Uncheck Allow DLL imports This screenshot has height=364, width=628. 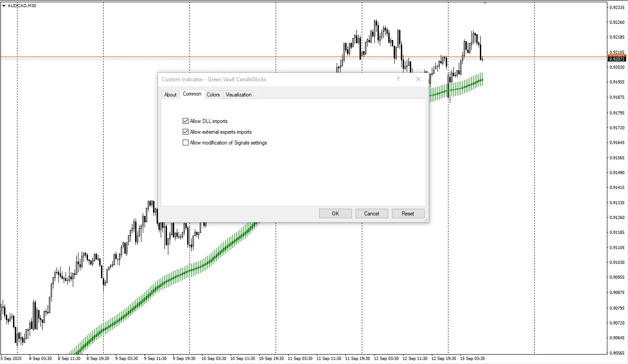click(x=185, y=121)
